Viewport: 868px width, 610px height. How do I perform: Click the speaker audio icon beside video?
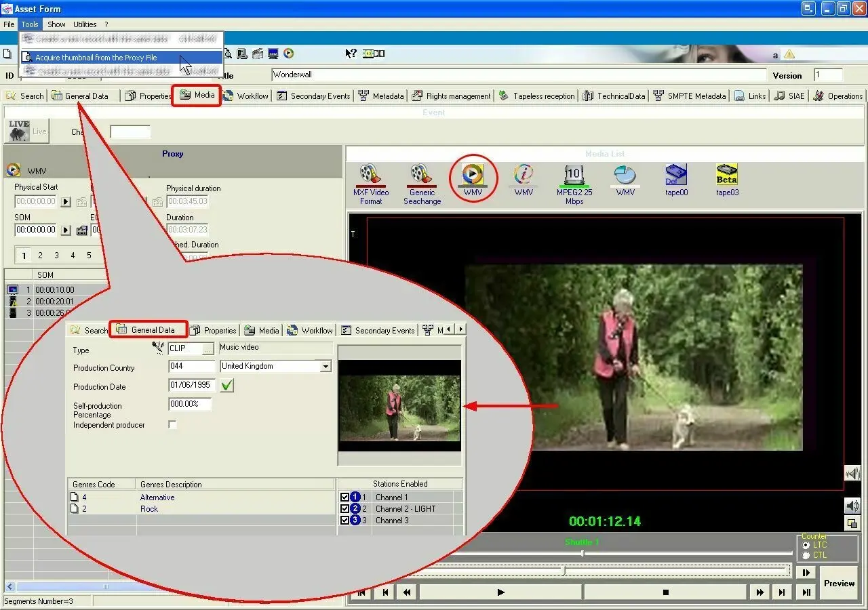852,505
